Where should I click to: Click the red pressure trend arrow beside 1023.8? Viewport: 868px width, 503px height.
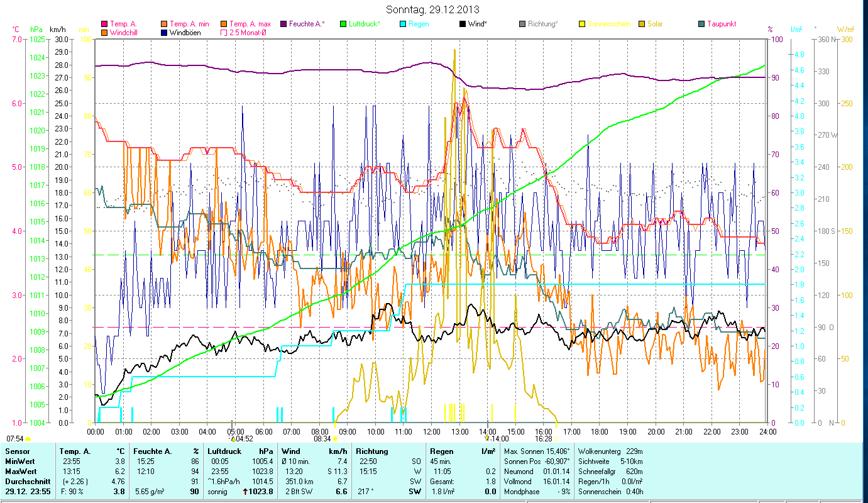click(244, 492)
